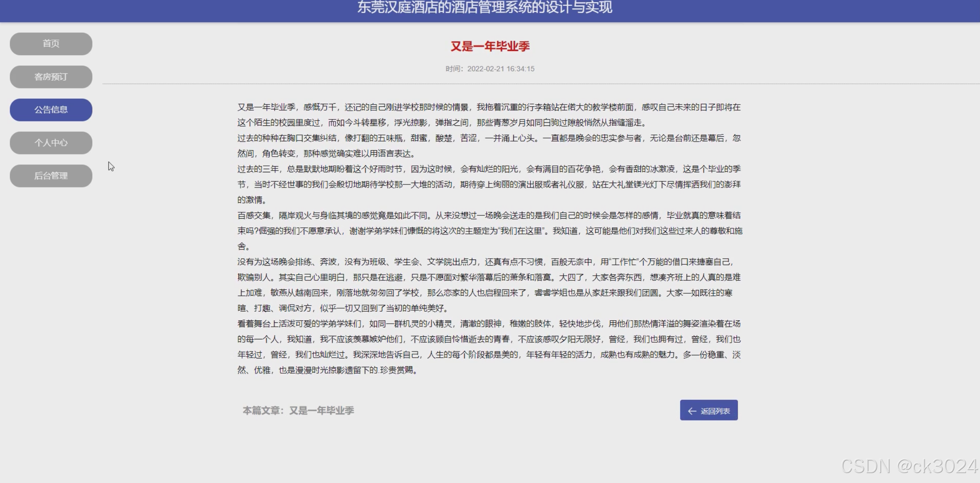Screen dimensions: 980x483
Task: Click the red 又是一年毕业季 article heading
Action: 490,46
